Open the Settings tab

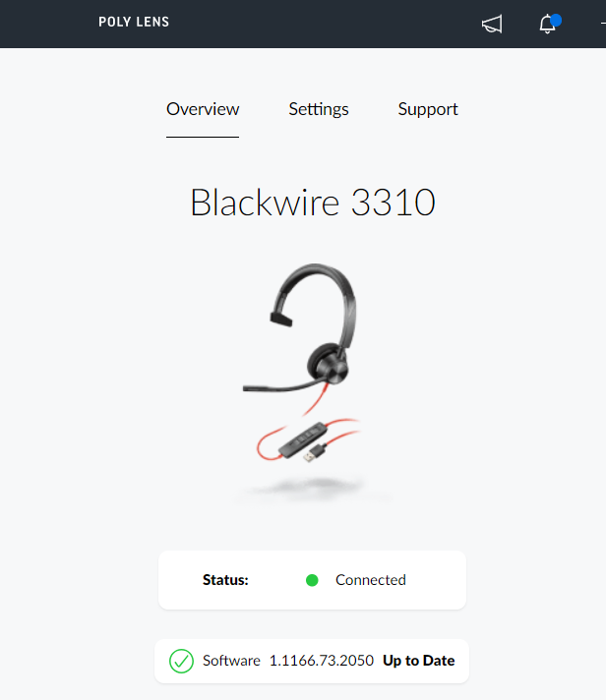pyautogui.click(x=319, y=109)
